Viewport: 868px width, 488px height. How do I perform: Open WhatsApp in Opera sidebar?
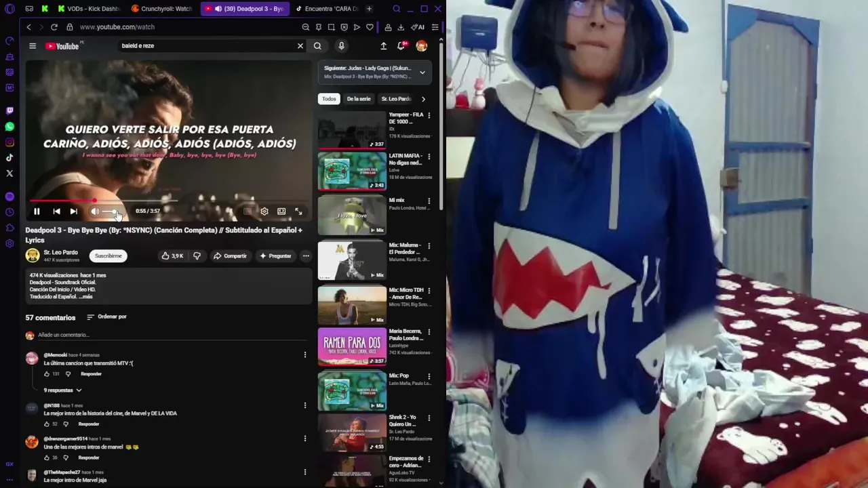coord(9,127)
